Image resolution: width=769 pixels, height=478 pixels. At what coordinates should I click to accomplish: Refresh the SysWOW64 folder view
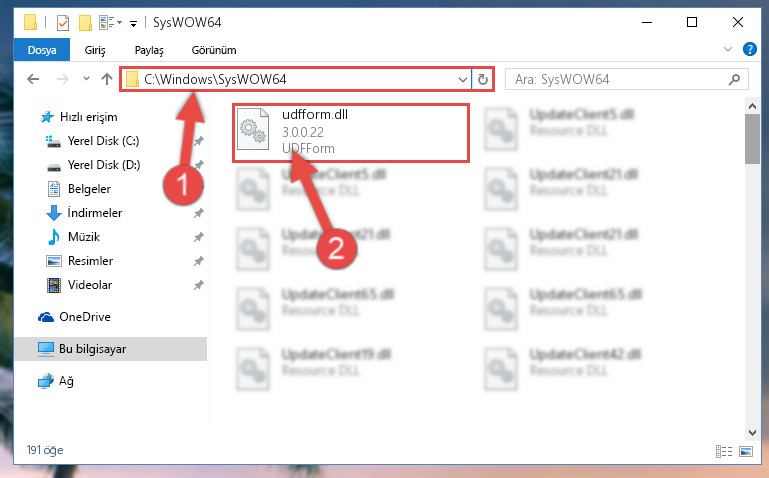pyautogui.click(x=483, y=79)
